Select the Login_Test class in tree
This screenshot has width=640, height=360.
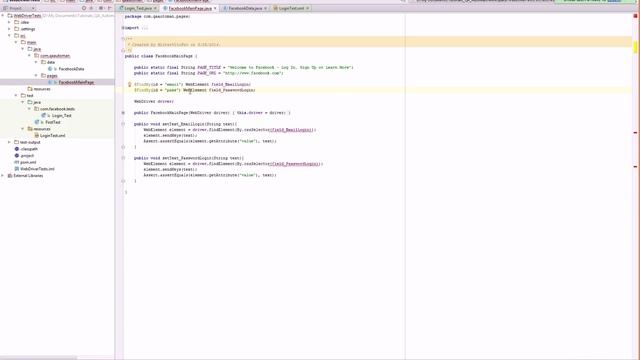pos(62,116)
